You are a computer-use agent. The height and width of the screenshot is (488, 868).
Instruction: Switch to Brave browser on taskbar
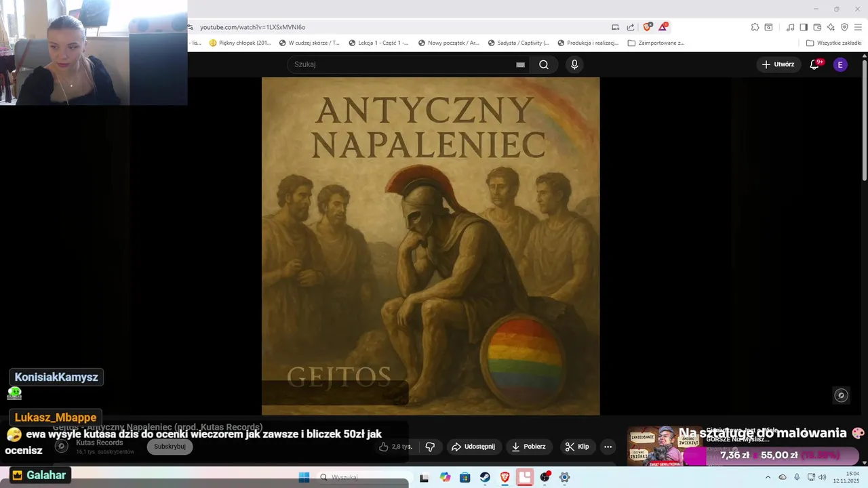pos(505,477)
